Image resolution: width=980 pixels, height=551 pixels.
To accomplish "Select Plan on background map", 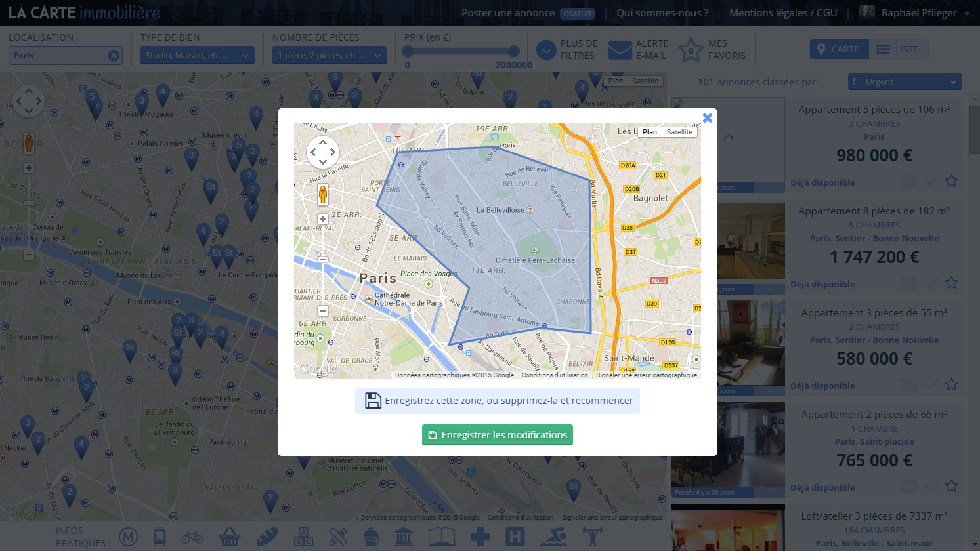I will click(x=616, y=81).
